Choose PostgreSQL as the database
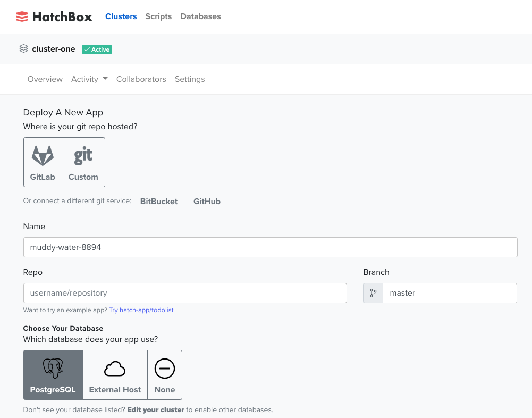Viewport: 532px width, 418px height. 53,375
